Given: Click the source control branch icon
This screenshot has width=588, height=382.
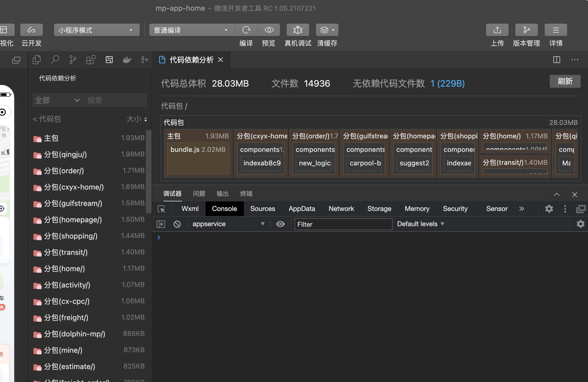Looking at the screenshot, I should (x=73, y=60).
